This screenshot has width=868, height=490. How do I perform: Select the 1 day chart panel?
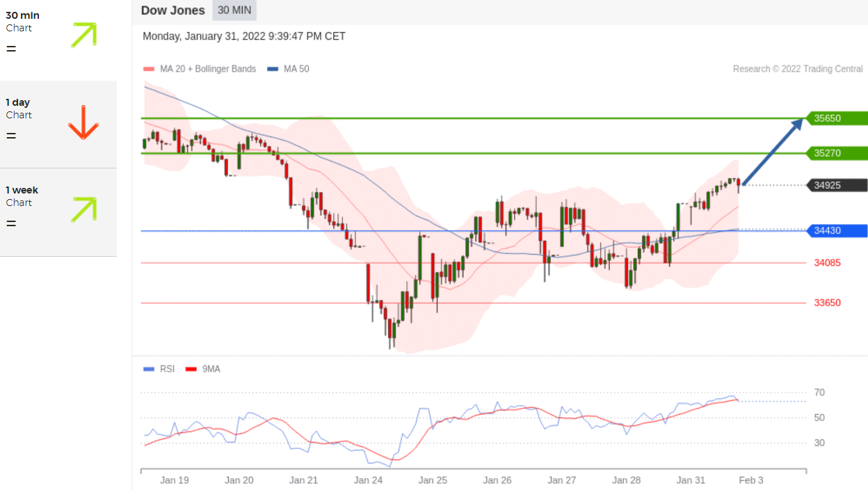coord(58,124)
